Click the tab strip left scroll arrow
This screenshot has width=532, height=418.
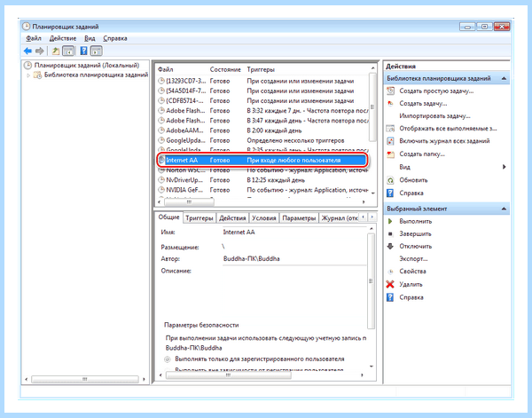(363, 217)
